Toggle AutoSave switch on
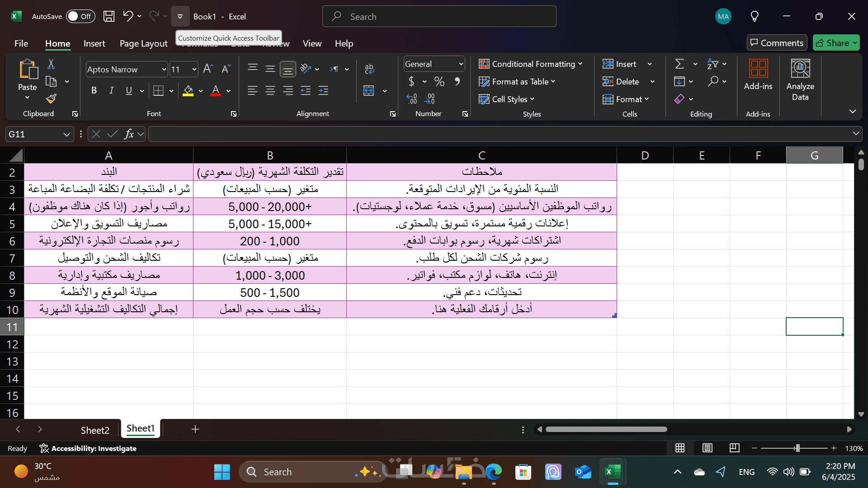 point(80,17)
